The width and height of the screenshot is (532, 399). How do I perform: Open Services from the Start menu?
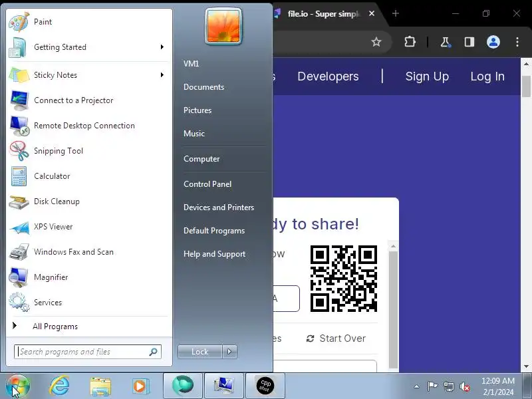tap(88, 303)
